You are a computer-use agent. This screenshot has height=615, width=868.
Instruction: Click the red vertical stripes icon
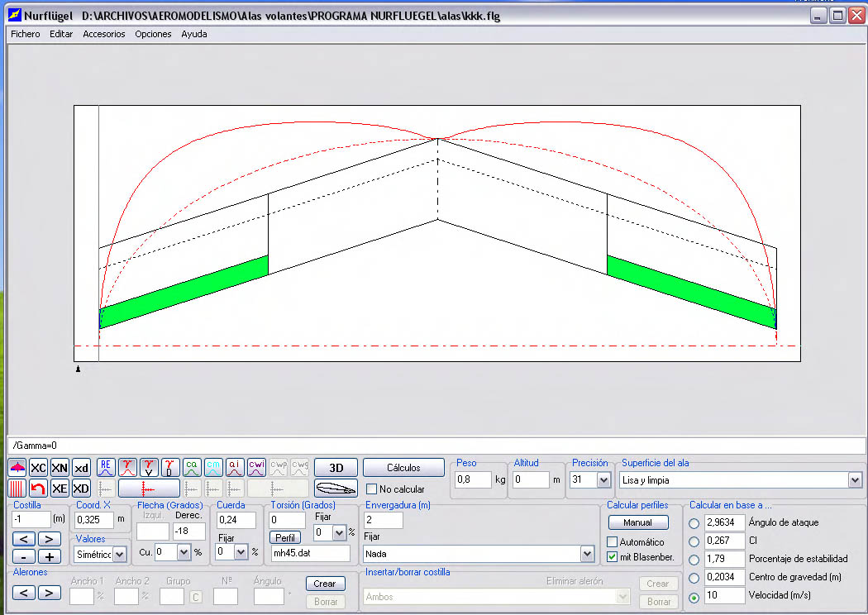click(17, 488)
